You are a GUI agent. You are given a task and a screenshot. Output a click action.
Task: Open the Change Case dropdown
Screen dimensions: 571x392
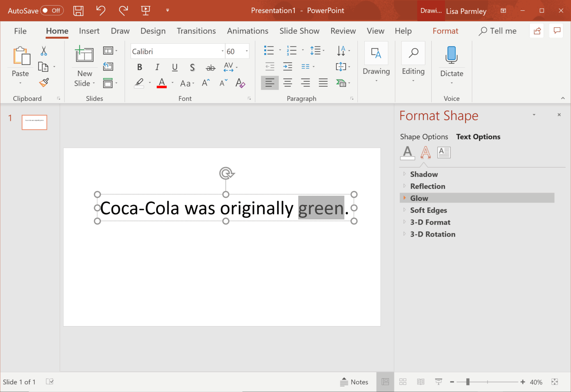click(187, 83)
